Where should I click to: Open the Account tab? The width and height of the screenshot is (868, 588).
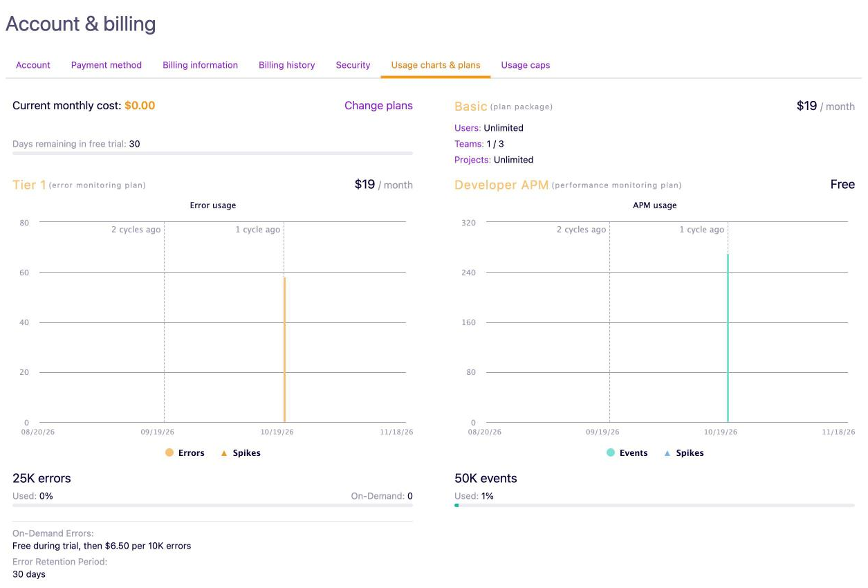click(x=33, y=65)
